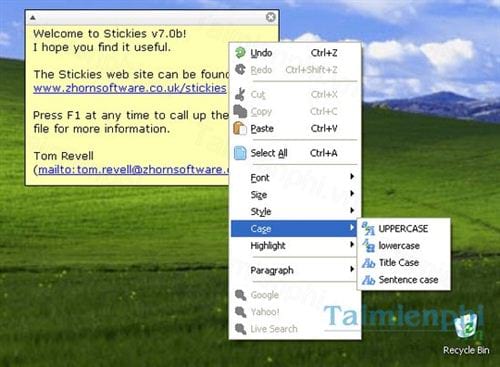Viewport: 500px width, 367px height.
Task: Click the Select All page icon
Action: click(240, 153)
